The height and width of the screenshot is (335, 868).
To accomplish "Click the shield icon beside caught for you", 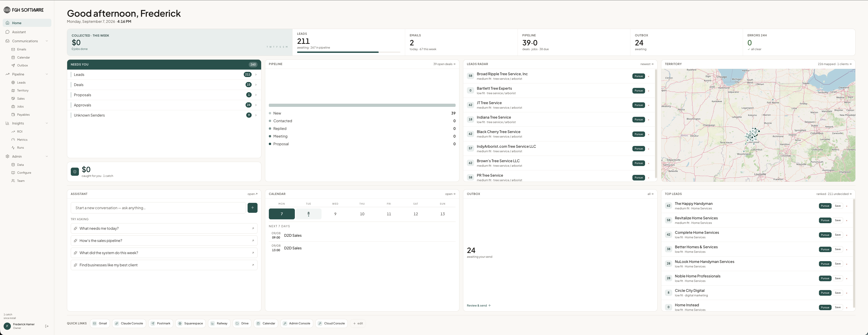I will click(75, 172).
